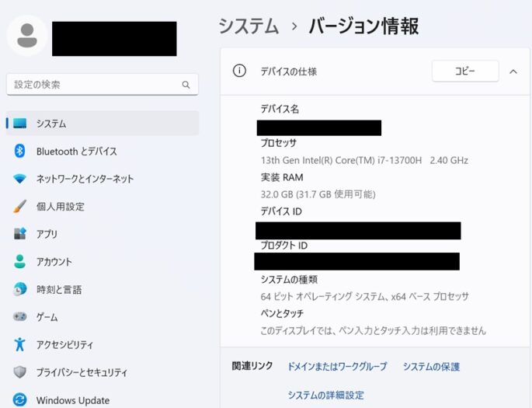Click the clock globe icon for 時刻と言語
The image size is (532, 408).
[19, 289]
